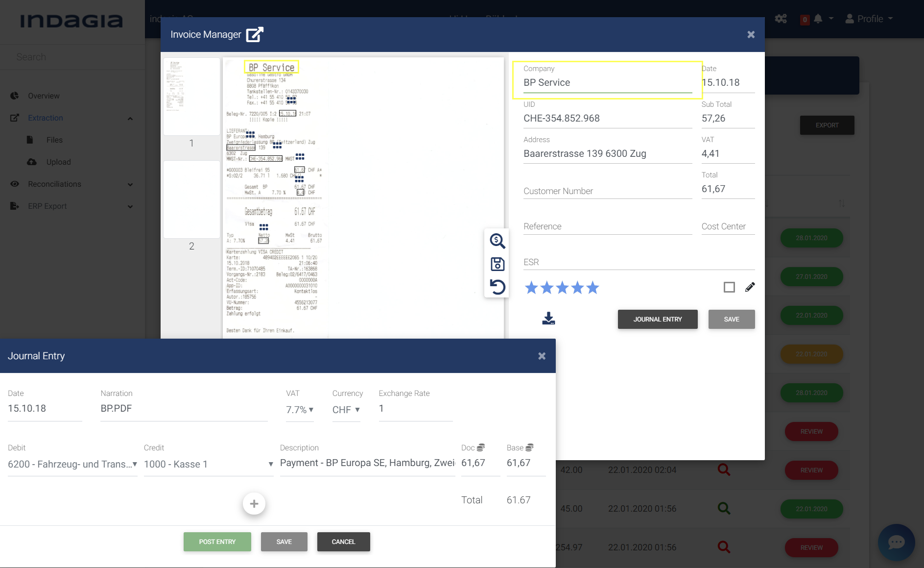
Task: Click the JOURNAL ENTRY button
Action: coord(658,319)
